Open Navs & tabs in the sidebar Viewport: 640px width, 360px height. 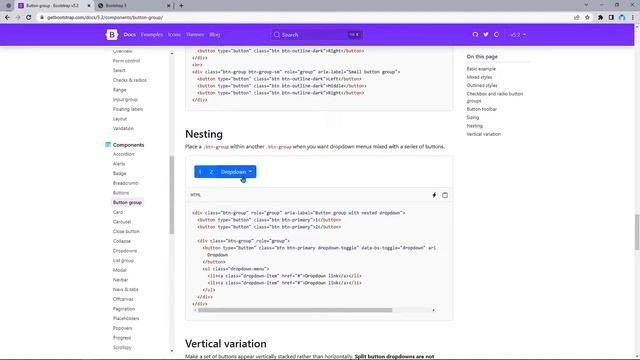click(x=126, y=289)
